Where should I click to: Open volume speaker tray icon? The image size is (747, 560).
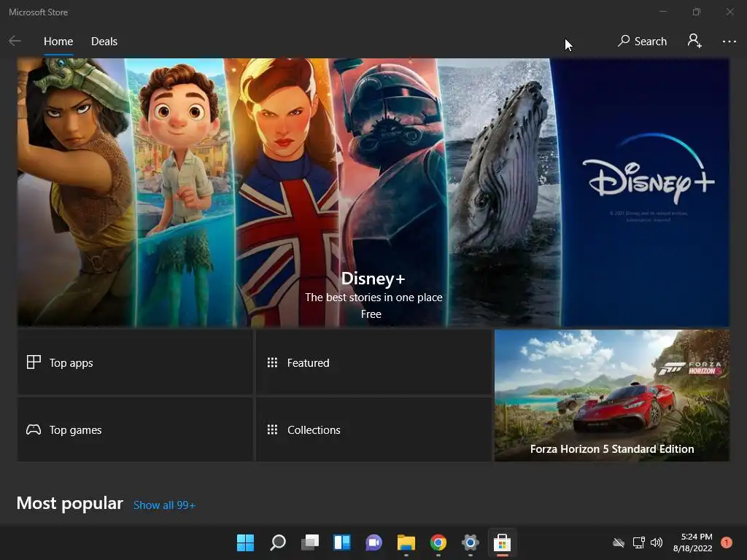[x=657, y=542]
